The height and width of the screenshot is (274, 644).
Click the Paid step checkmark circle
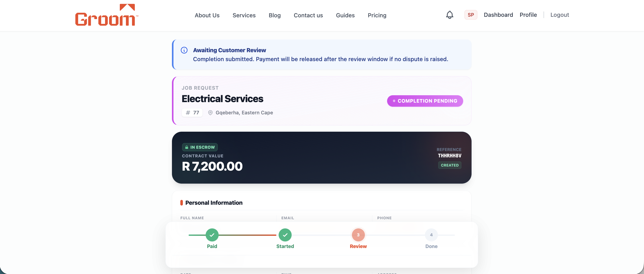pyautogui.click(x=212, y=235)
